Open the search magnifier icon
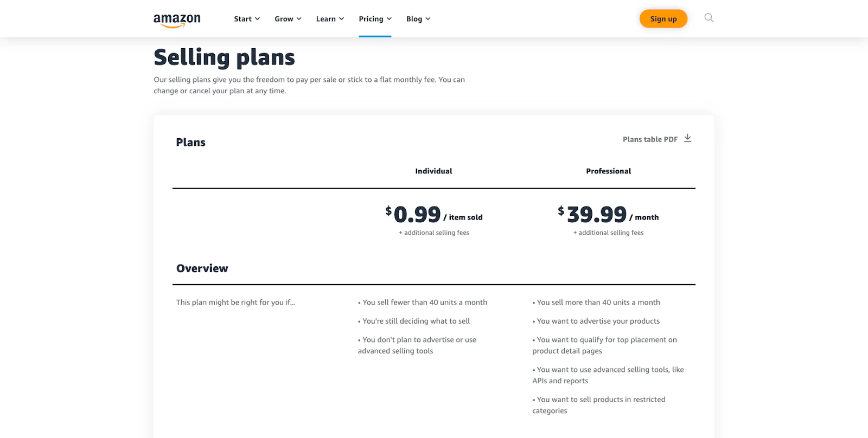The height and width of the screenshot is (438, 868). pos(709,18)
